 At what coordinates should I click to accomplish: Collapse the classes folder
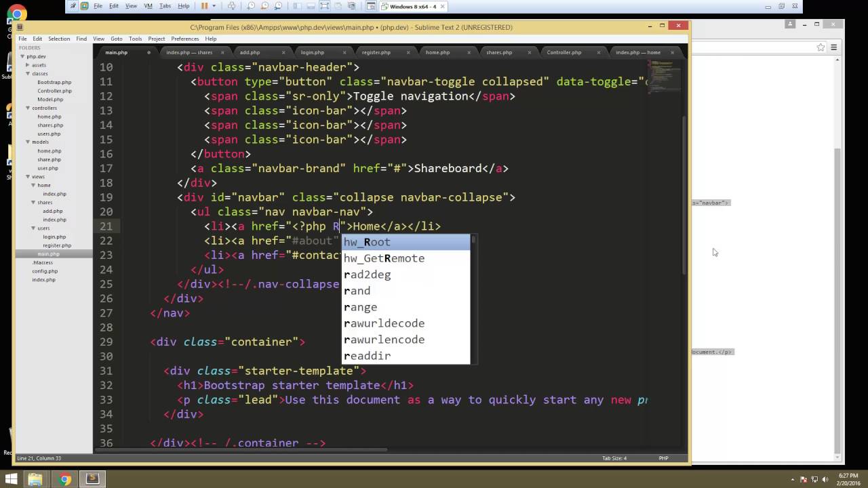[x=27, y=73]
